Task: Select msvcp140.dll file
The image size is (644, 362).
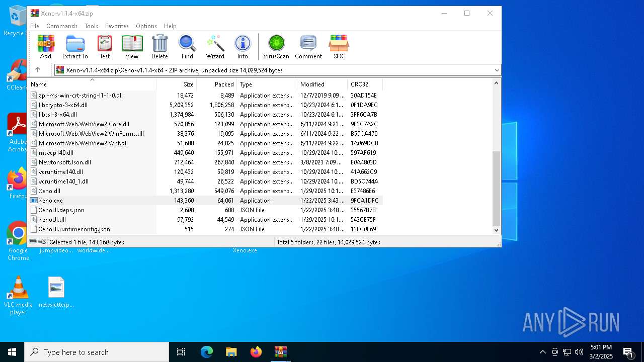Action: tap(205, 152)
